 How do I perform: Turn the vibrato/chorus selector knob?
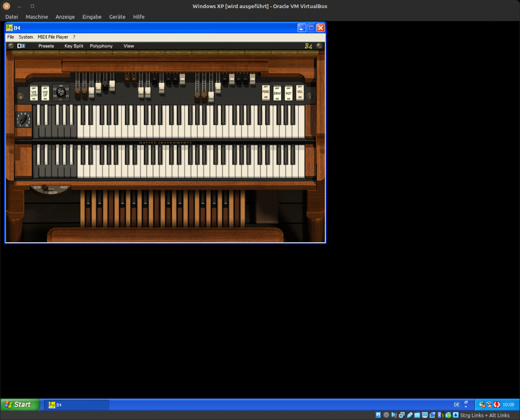click(61, 92)
